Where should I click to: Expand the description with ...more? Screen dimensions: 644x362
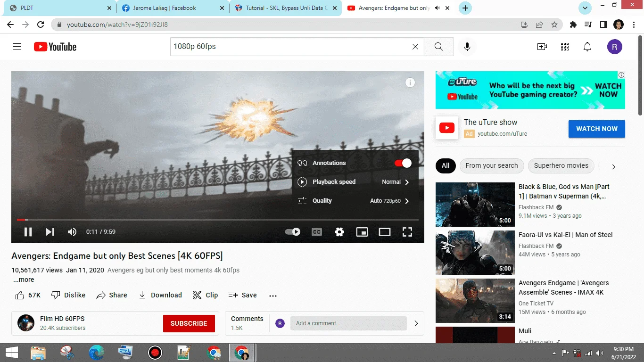(24, 280)
